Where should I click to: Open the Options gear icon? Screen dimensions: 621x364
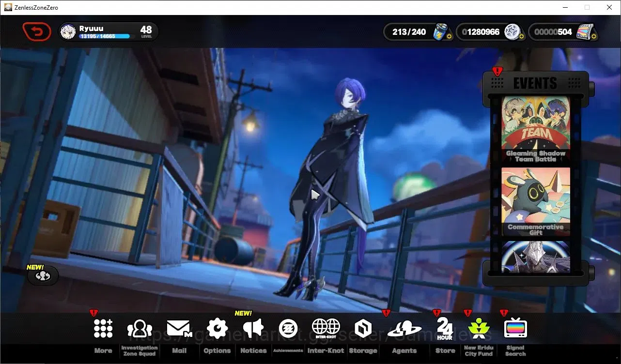point(217,329)
